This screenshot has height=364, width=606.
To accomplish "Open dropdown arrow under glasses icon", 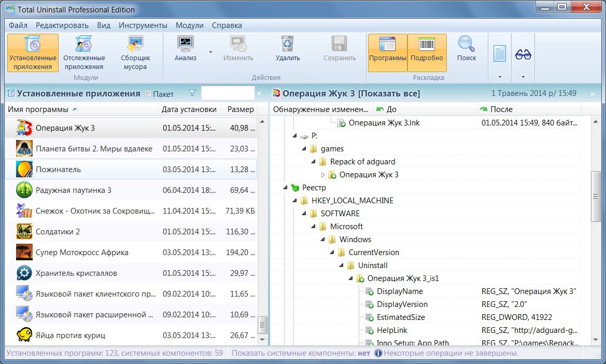I will 523,77.
